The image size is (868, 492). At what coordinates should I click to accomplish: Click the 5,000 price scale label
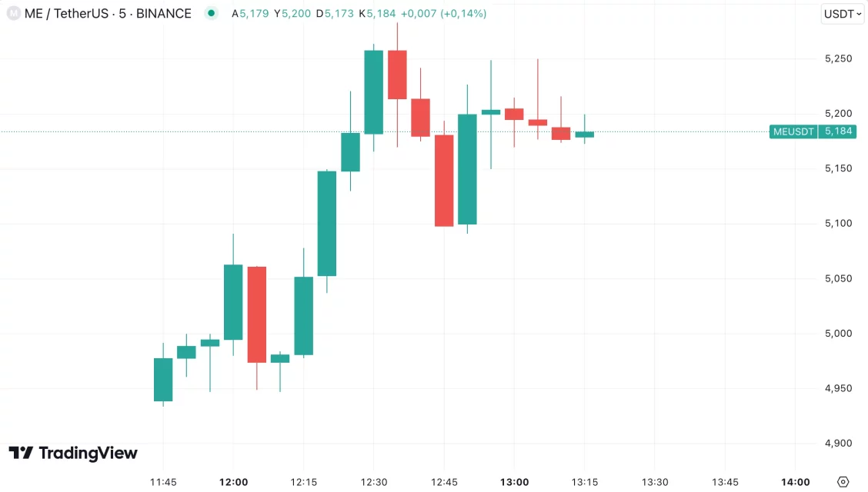(x=838, y=333)
